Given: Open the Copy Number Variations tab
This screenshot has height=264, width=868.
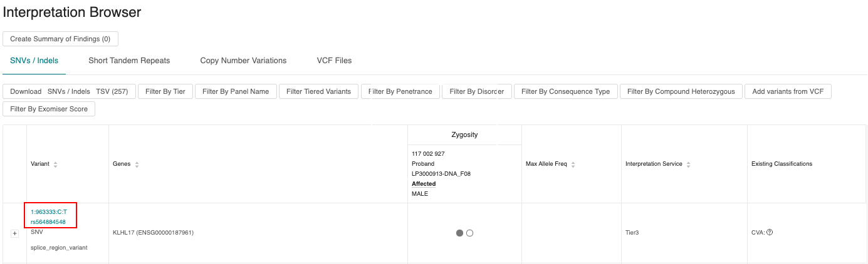Looking at the screenshot, I should (243, 61).
